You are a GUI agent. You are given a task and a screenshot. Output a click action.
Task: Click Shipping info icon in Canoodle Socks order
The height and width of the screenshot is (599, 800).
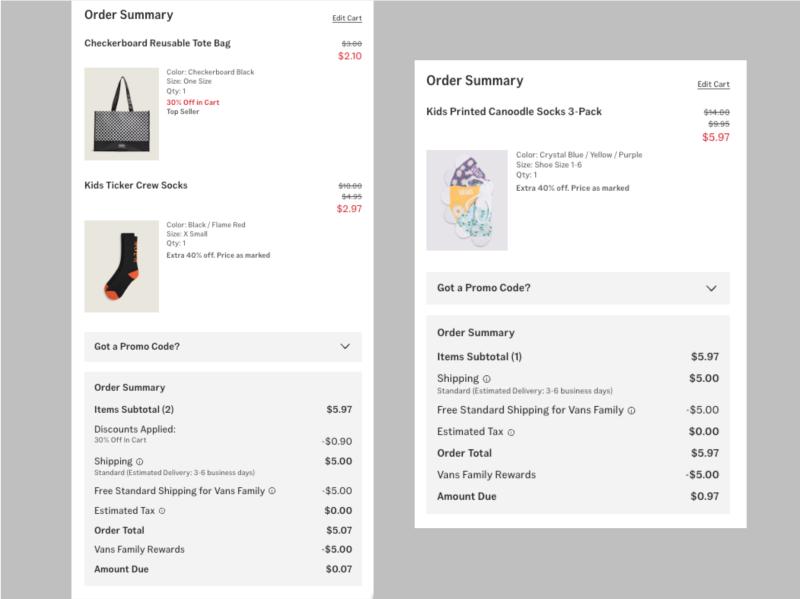(x=487, y=380)
